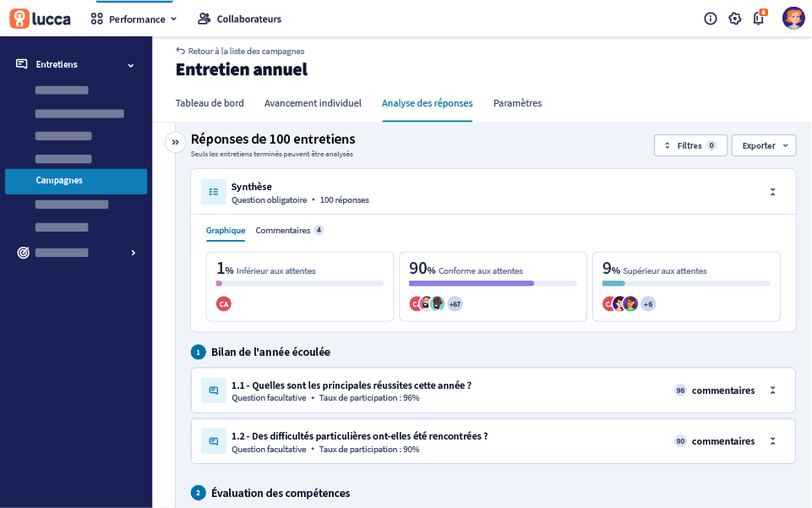Click the Entretiens chat icon in sidebar
812x508 pixels.
[22, 64]
